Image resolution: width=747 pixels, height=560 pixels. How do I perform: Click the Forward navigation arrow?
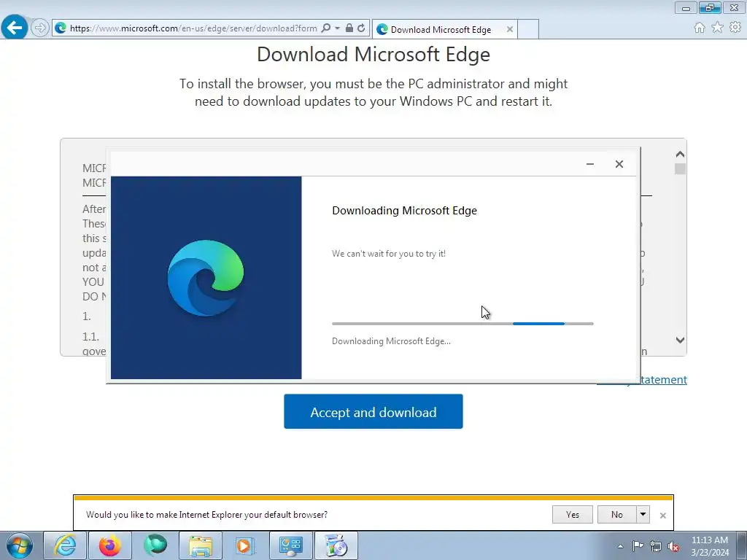tap(40, 28)
